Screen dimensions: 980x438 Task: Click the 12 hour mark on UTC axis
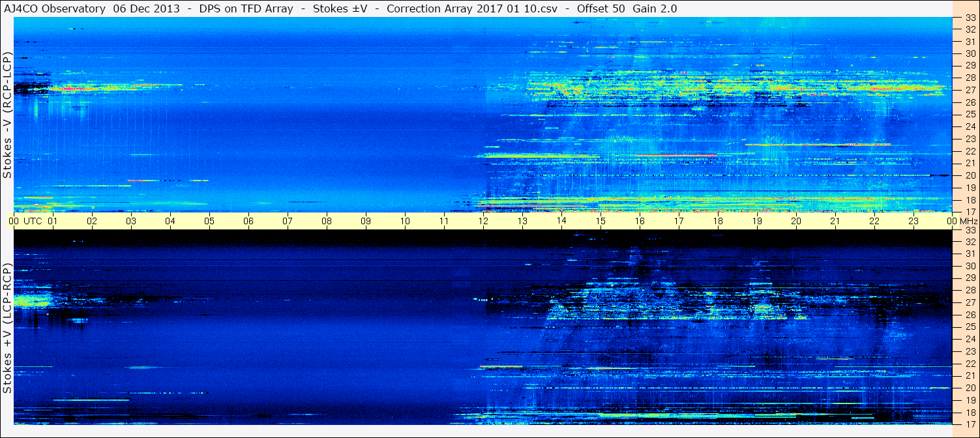pos(483,221)
